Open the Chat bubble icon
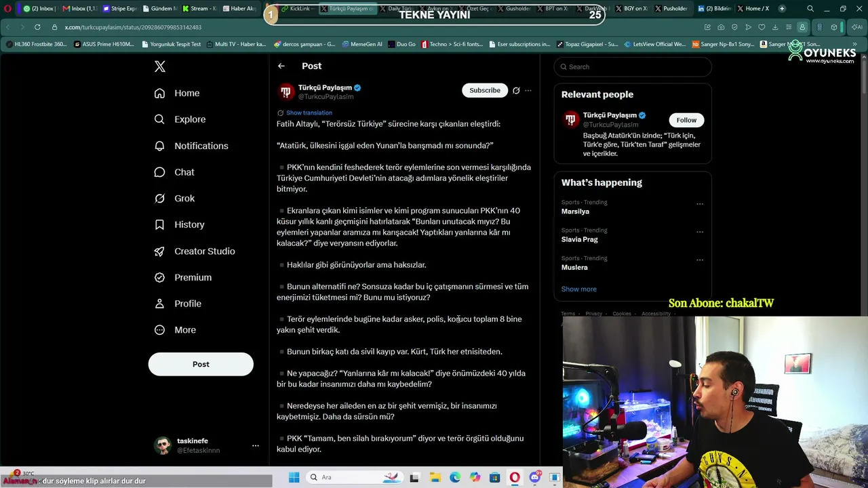Image resolution: width=868 pixels, height=488 pixels. click(x=159, y=172)
